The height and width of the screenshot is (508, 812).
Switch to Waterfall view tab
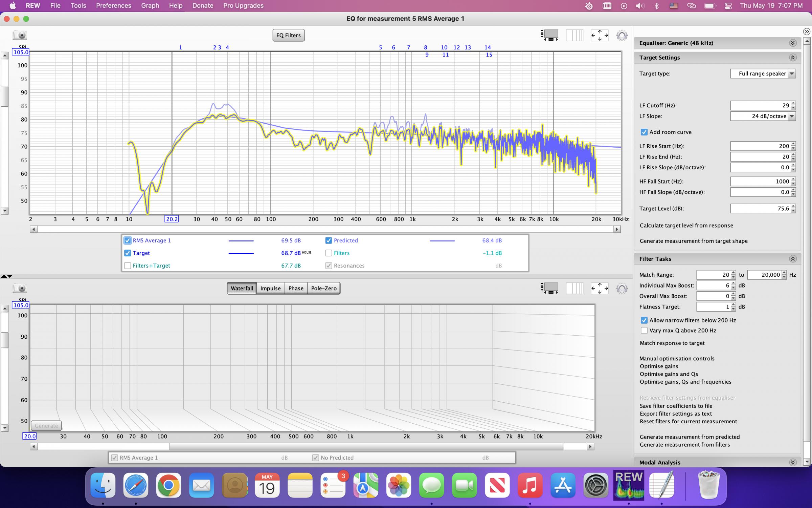241,288
